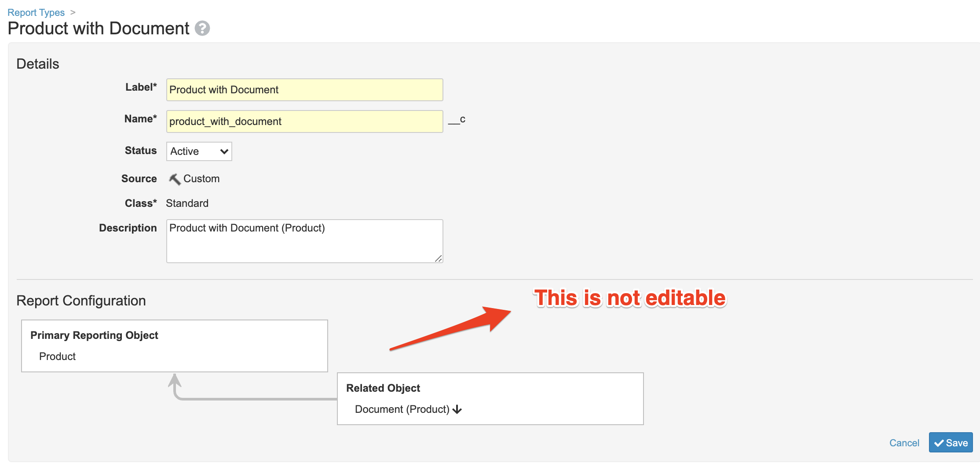The width and height of the screenshot is (980, 463).
Task: Click the breadcrumb separator chevron
Action: (73, 12)
